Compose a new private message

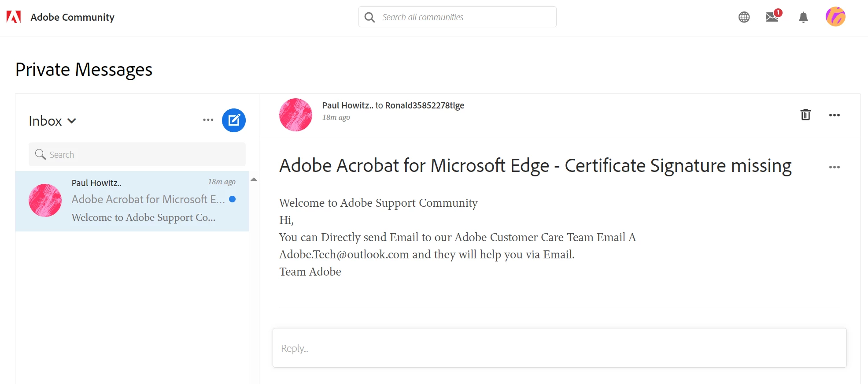pyautogui.click(x=233, y=120)
